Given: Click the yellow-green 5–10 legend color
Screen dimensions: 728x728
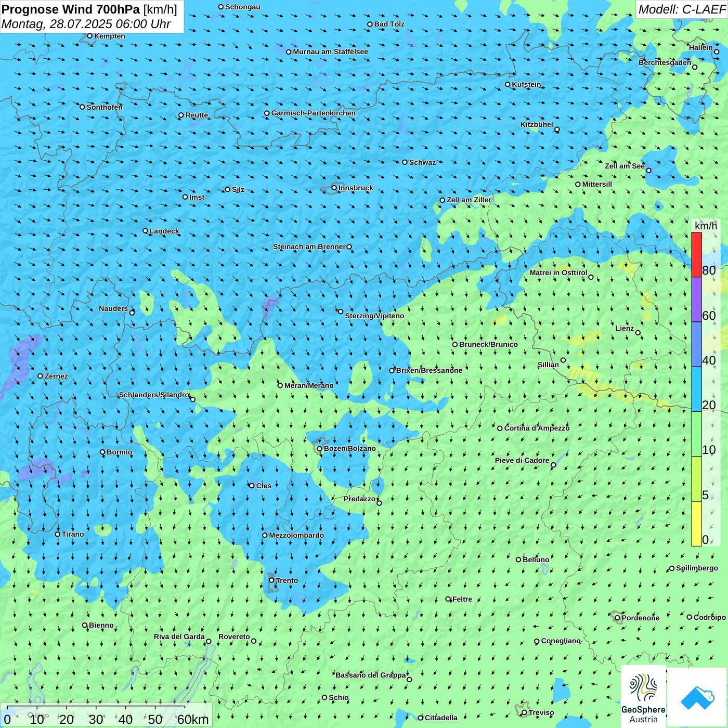Looking at the screenshot, I should click(696, 479).
